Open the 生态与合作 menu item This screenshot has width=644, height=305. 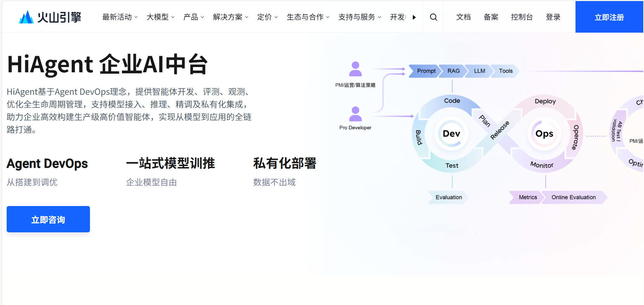(x=308, y=17)
